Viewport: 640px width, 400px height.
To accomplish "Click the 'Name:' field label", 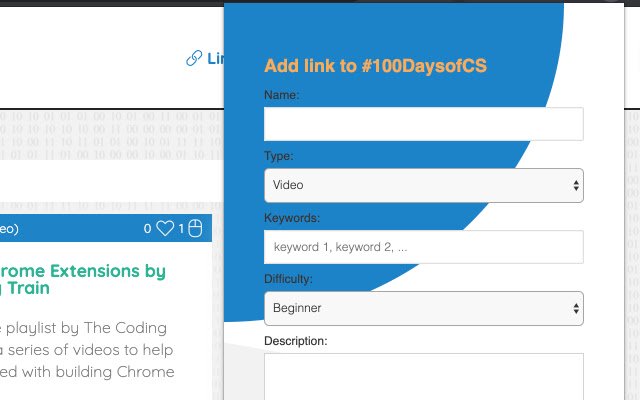I will click(282, 95).
